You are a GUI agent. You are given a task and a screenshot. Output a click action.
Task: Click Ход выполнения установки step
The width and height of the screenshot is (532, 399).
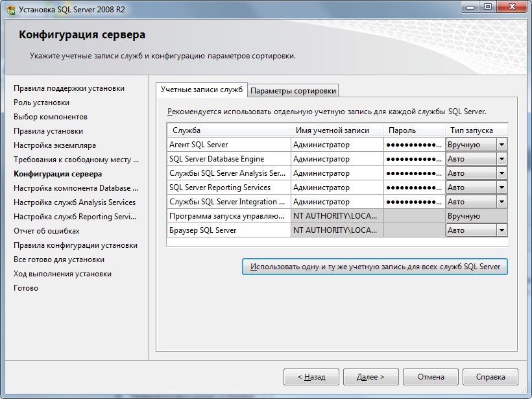coord(62,274)
